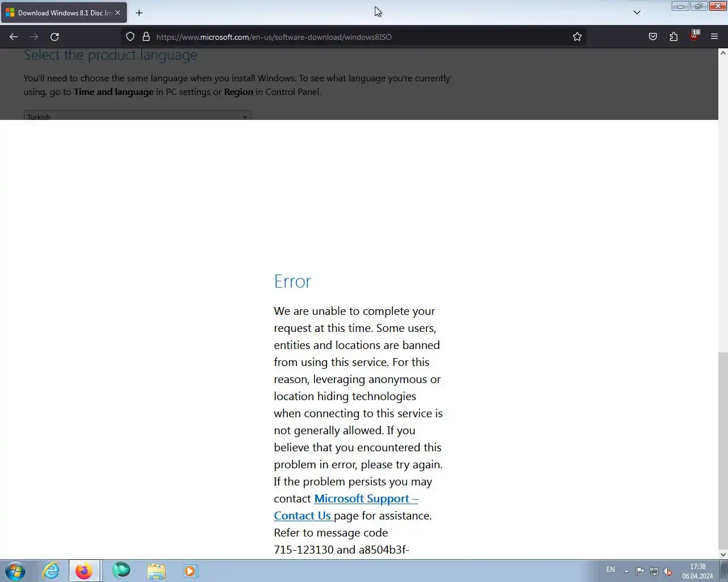Switch to Download Windows 8.1 Disc Image tab
The width and height of the screenshot is (728, 582).
pyautogui.click(x=64, y=13)
